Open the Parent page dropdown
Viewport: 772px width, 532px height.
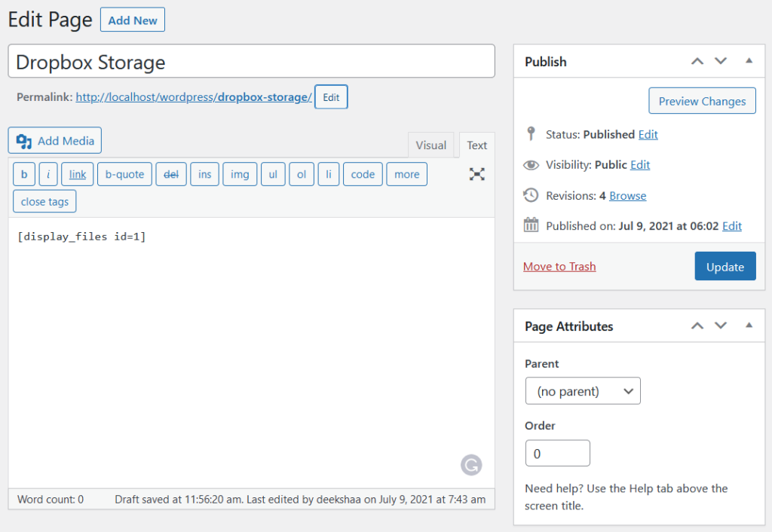click(583, 390)
